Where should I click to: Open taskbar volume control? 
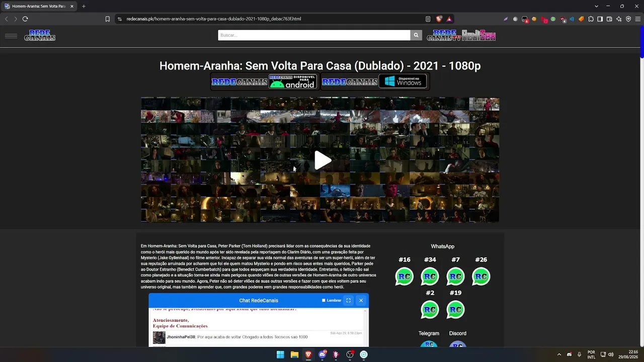[x=611, y=355]
